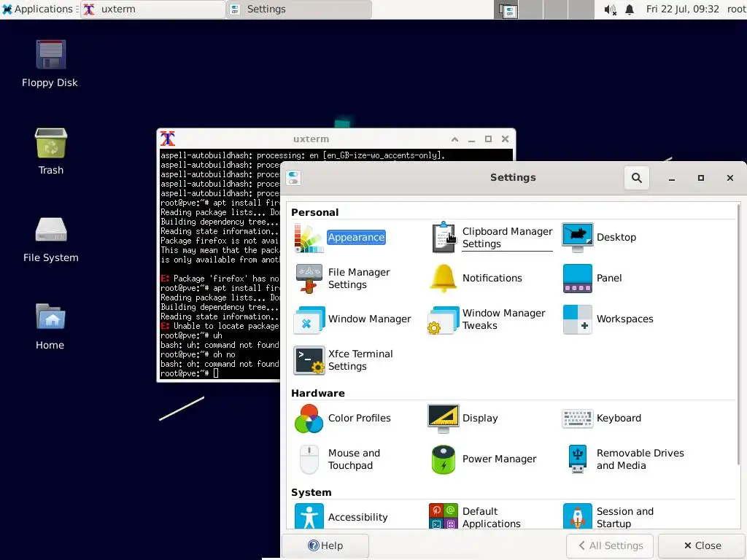Click the Default Applications label
The height and width of the screenshot is (560, 747).
[x=491, y=517]
